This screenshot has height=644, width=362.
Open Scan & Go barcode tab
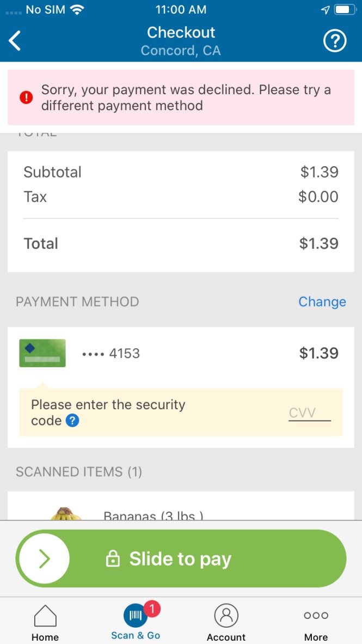coord(135,616)
